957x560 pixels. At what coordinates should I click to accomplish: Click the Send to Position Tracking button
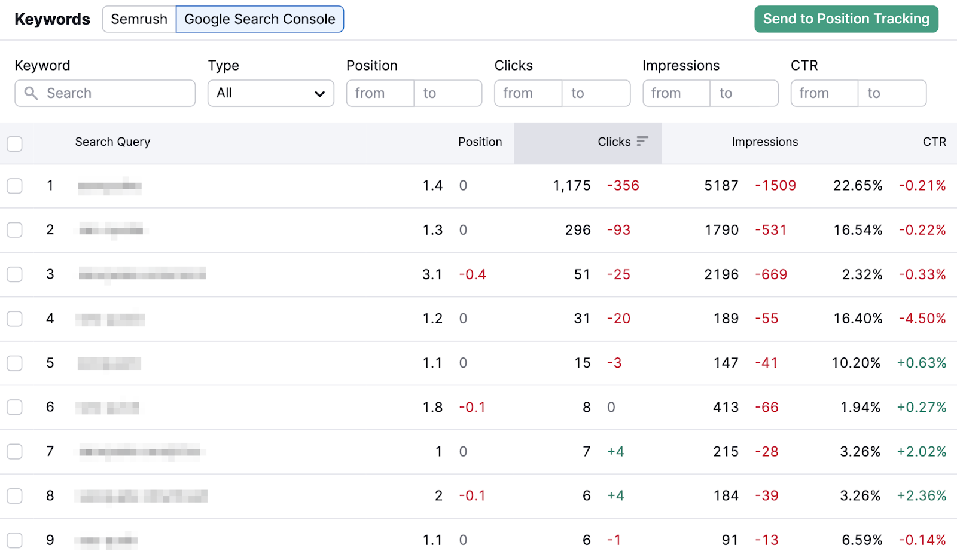click(x=846, y=19)
